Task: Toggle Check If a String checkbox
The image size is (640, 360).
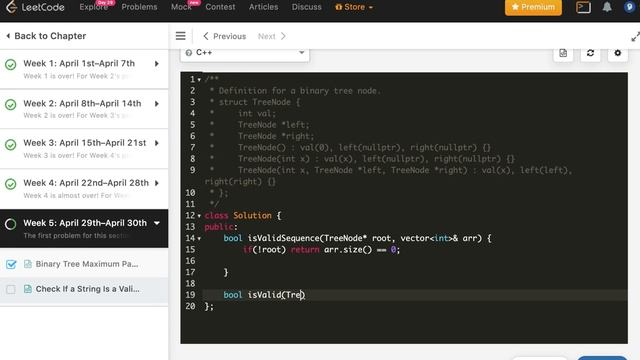Action: pos(11,289)
